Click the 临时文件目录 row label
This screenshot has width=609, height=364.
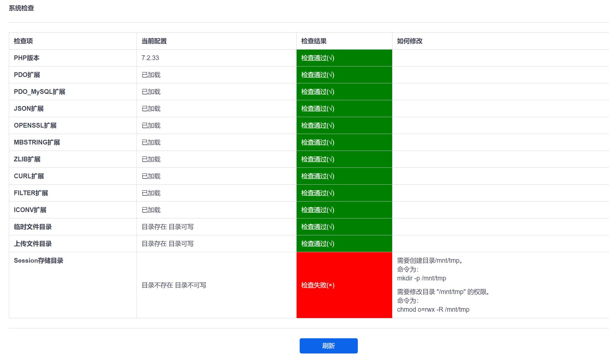(x=33, y=227)
